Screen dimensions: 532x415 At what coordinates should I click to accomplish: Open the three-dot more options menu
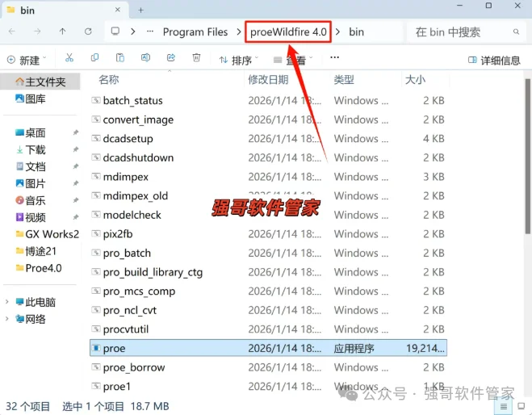coord(334,57)
